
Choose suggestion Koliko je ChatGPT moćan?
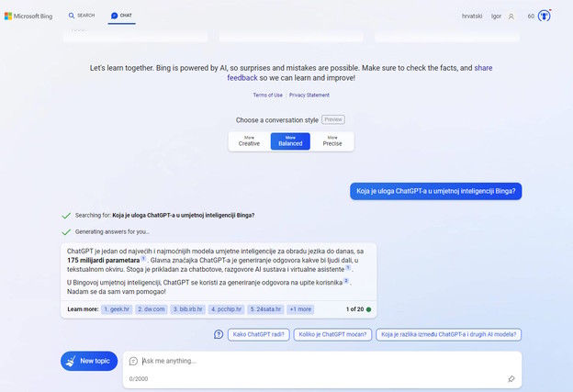point(332,334)
